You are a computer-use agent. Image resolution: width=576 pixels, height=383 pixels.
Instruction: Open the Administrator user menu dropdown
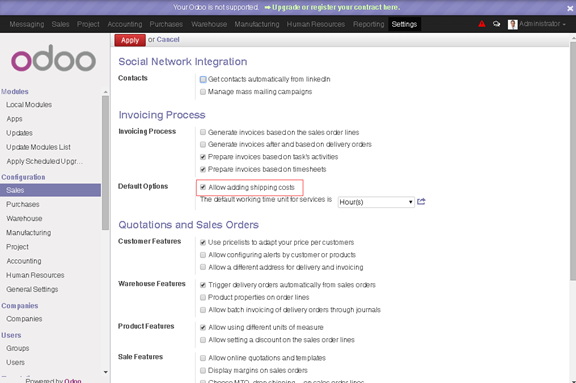[x=542, y=24]
